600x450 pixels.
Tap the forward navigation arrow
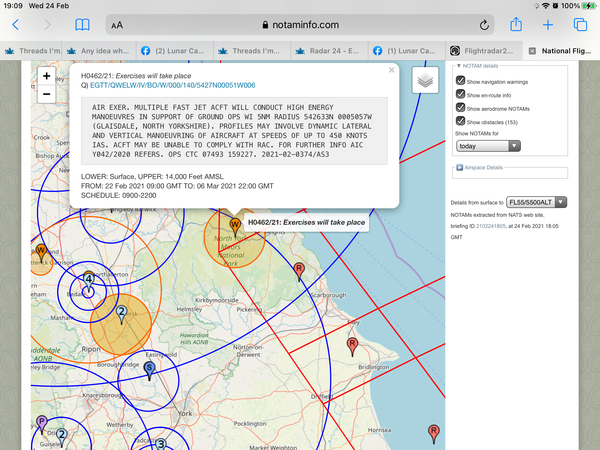tap(47, 25)
